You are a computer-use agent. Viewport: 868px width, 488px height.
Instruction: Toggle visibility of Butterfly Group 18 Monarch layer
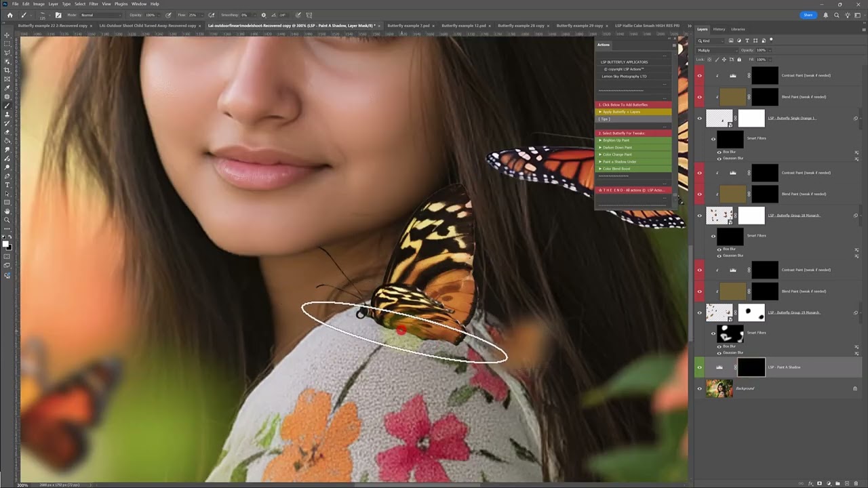point(700,216)
